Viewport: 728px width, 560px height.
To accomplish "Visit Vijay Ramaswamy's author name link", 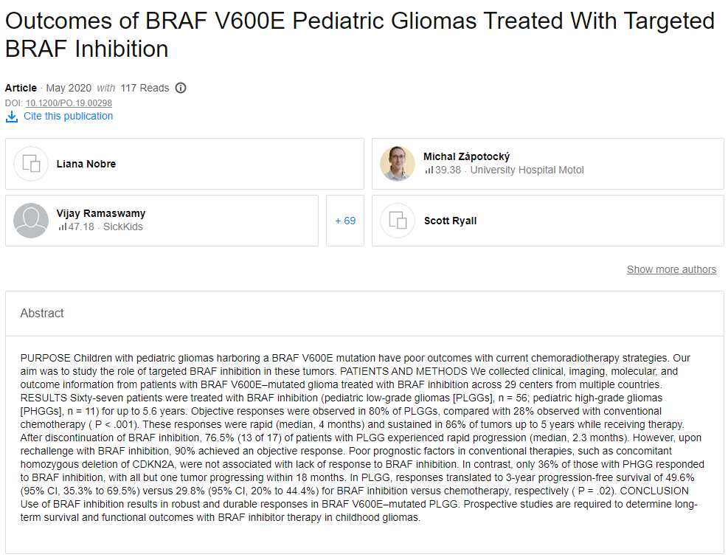I will pyautogui.click(x=101, y=213).
